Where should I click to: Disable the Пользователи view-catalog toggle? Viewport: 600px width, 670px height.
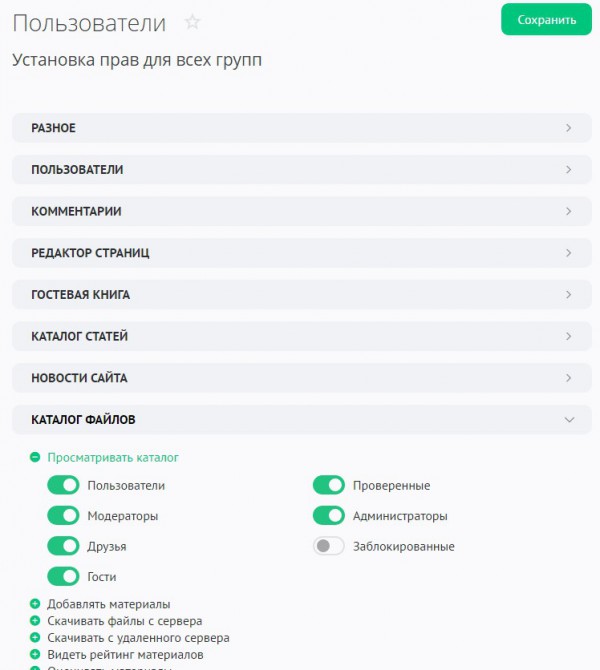pos(63,485)
